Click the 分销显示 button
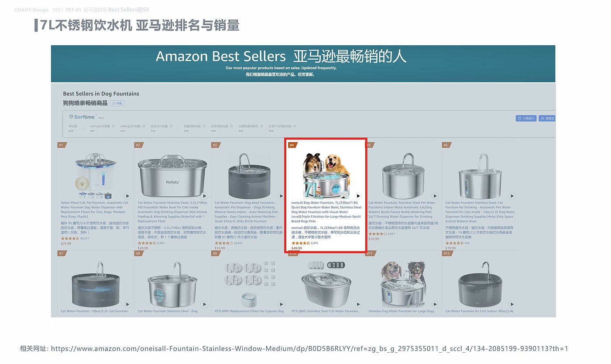The width and height of the screenshot is (611, 364). pyautogui.click(x=526, y=118)
